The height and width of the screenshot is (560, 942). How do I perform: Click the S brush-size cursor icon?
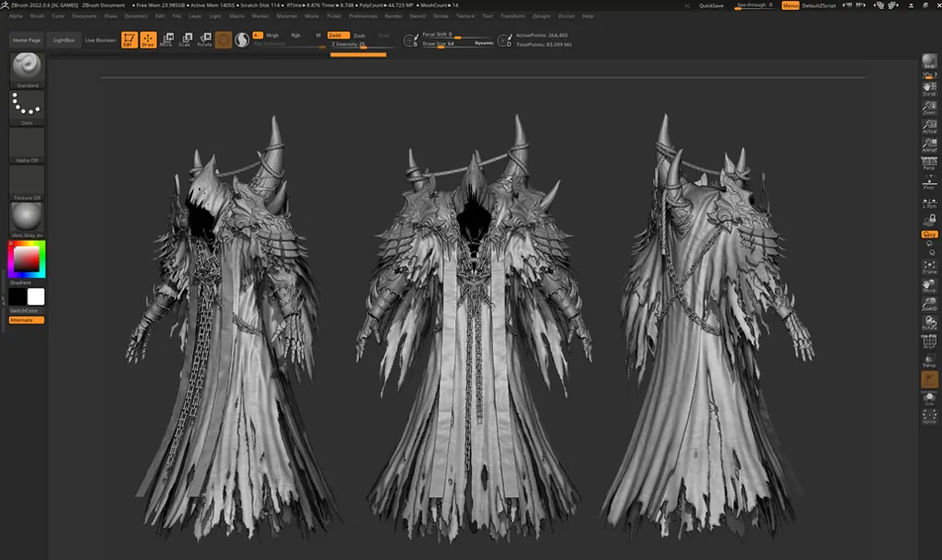pos(411,40)
